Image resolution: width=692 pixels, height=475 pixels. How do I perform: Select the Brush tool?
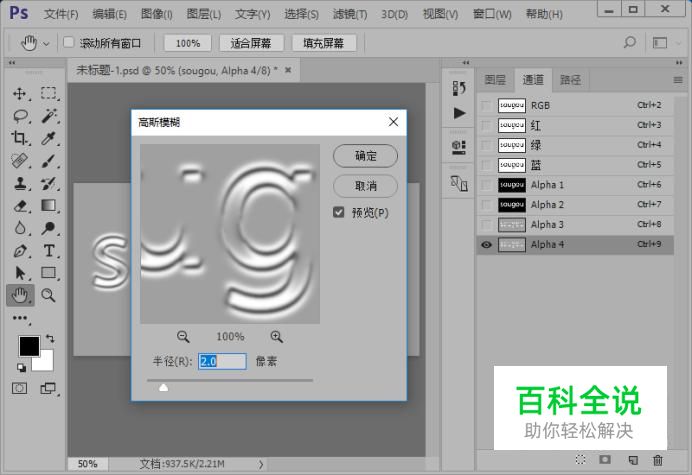pos(48,161)
